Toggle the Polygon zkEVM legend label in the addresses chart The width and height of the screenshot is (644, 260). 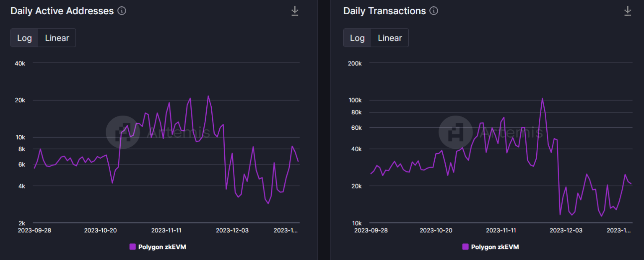pyautogui.click(x=162, y=247)
